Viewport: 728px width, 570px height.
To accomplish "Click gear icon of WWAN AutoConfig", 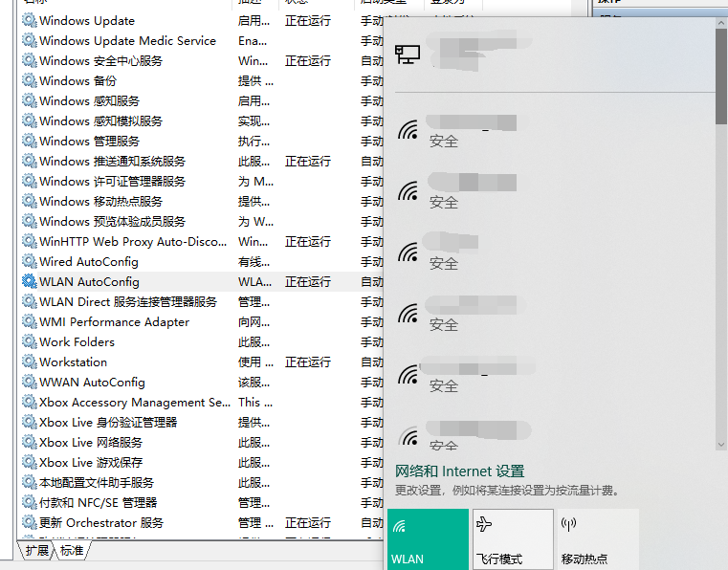I will (x=30, y=382).
